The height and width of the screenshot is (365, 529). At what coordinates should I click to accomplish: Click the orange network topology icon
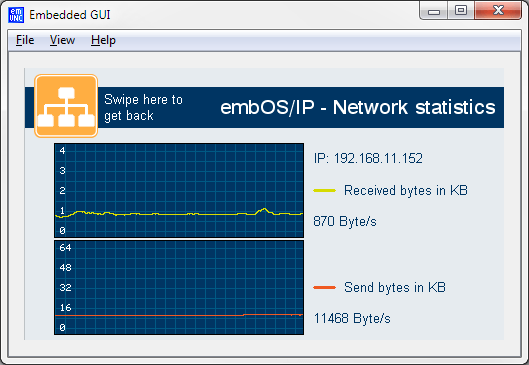click(x=66, y=106)
